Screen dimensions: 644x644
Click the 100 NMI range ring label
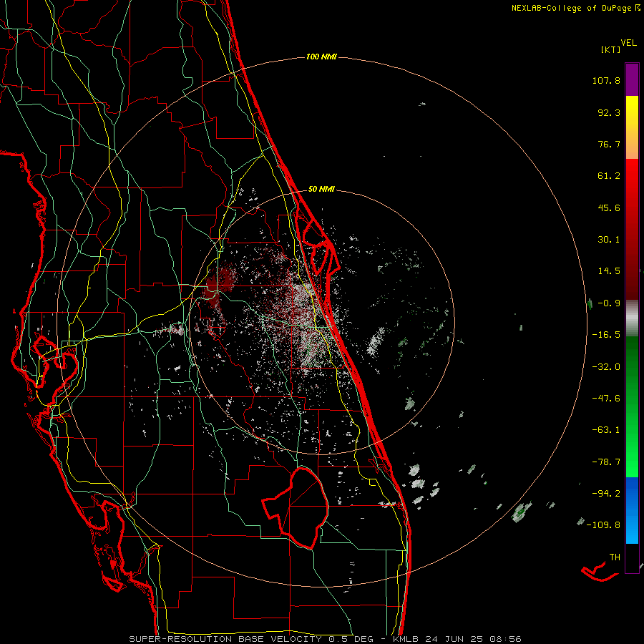point(321,57)
